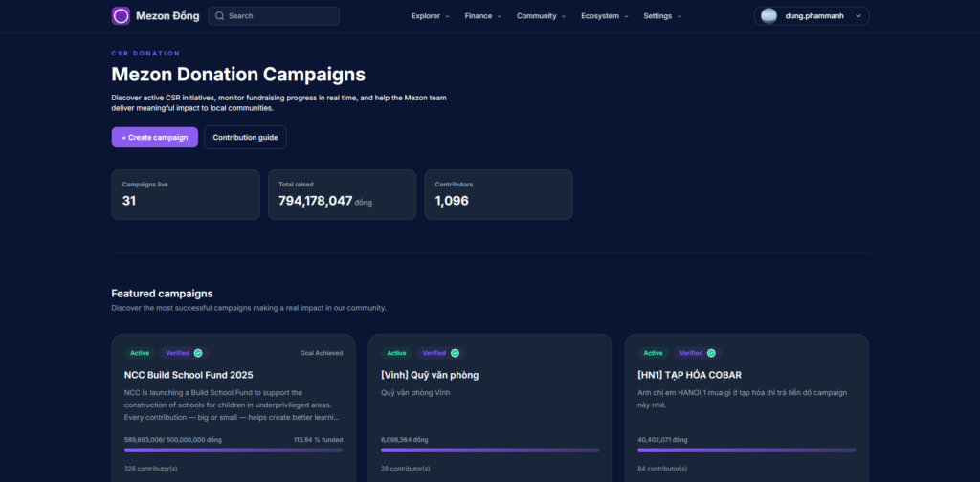Open the [Vinh] Quỹ văn phòng campaign title

click(x=430, y=375)
